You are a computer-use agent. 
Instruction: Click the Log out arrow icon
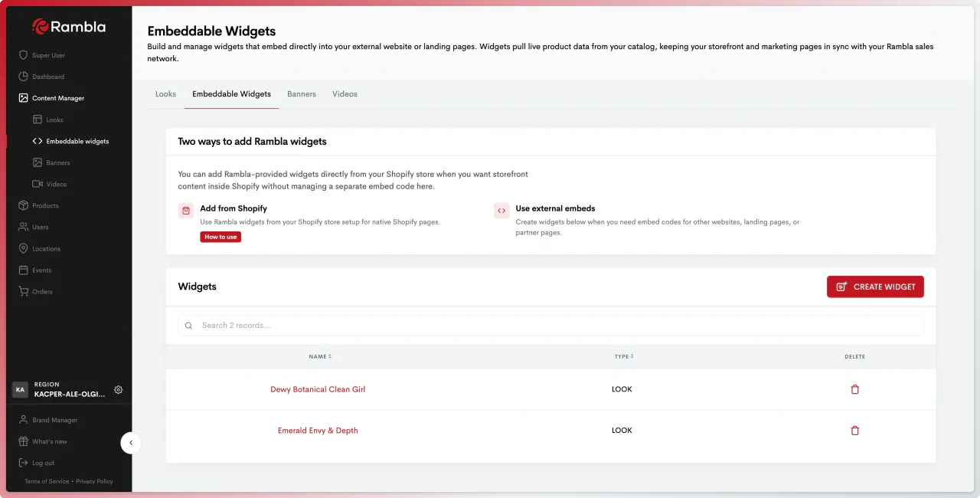(24, 463)
